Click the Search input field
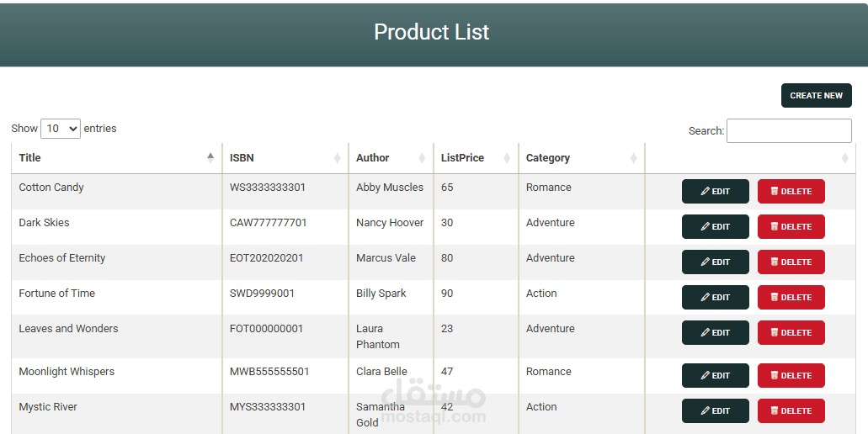Screen dimensions: 868x434 789,131
